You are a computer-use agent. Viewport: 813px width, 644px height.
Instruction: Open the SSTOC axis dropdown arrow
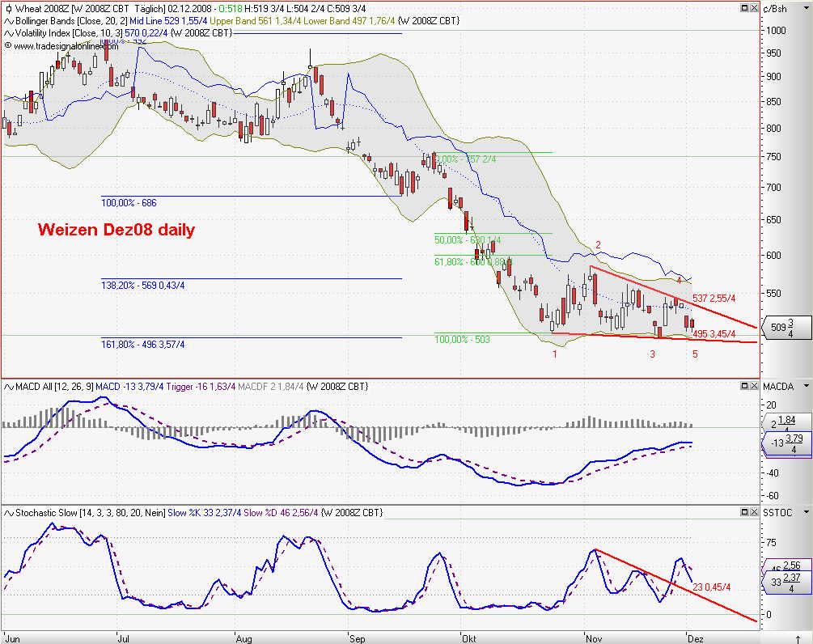pos(806,513)
